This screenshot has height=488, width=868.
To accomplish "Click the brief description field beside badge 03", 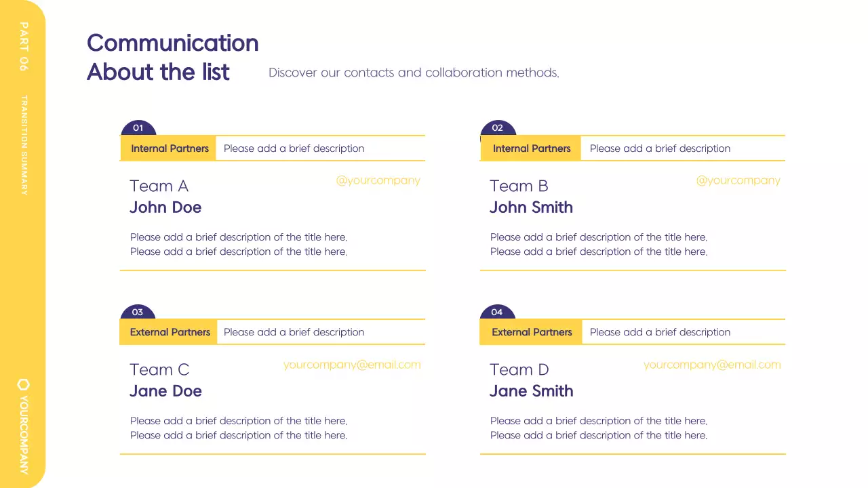I will coord(294,332).
